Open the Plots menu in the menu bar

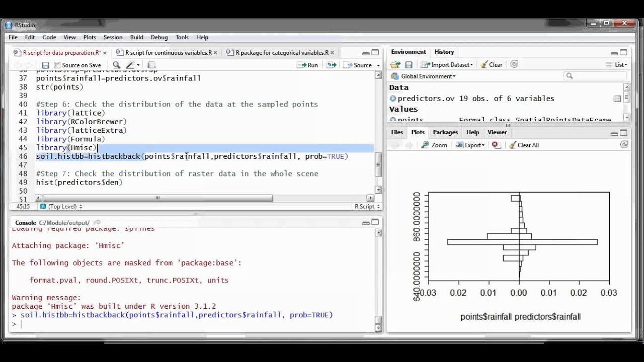[x=90, y=37]
